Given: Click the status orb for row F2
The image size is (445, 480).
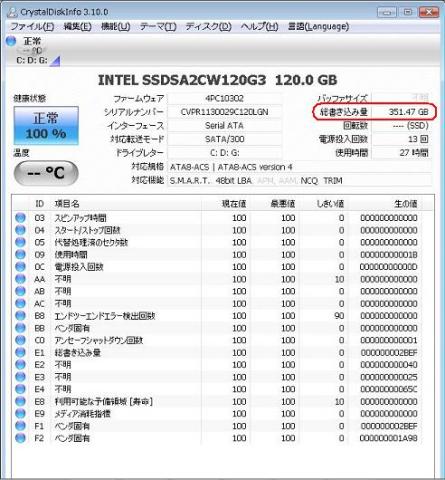Looking at the screenshot, I should click(x=20, y=438).
